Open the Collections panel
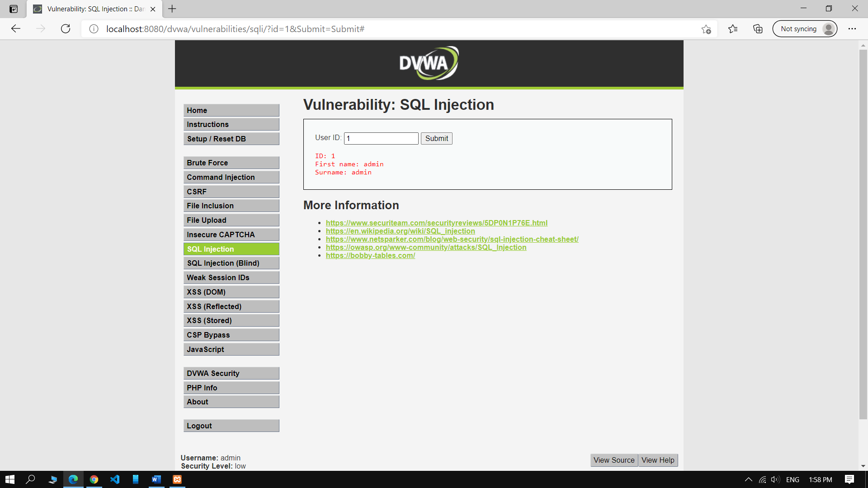The height and width of the screenshot is (488, 868). coord(758,29)
